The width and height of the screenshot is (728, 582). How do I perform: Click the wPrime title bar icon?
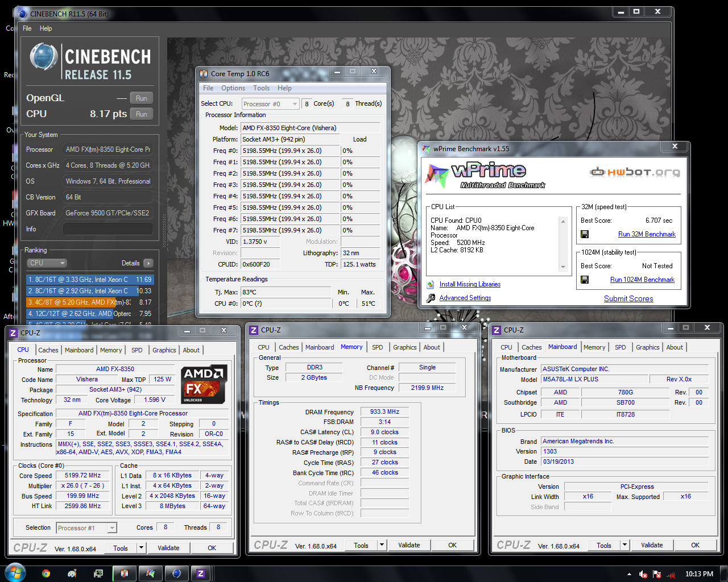point(427,149)
